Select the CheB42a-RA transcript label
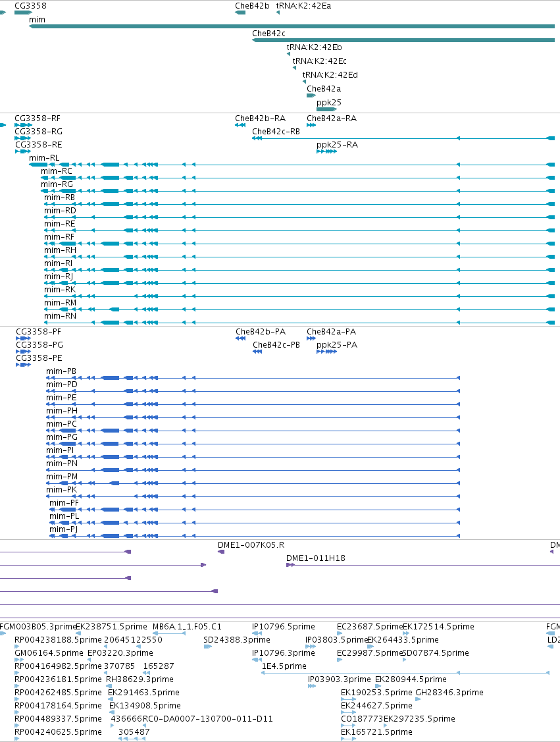Image resolution: width=560 pixels, height=742 pixels. pyautogui.click(x=332, y=119)
